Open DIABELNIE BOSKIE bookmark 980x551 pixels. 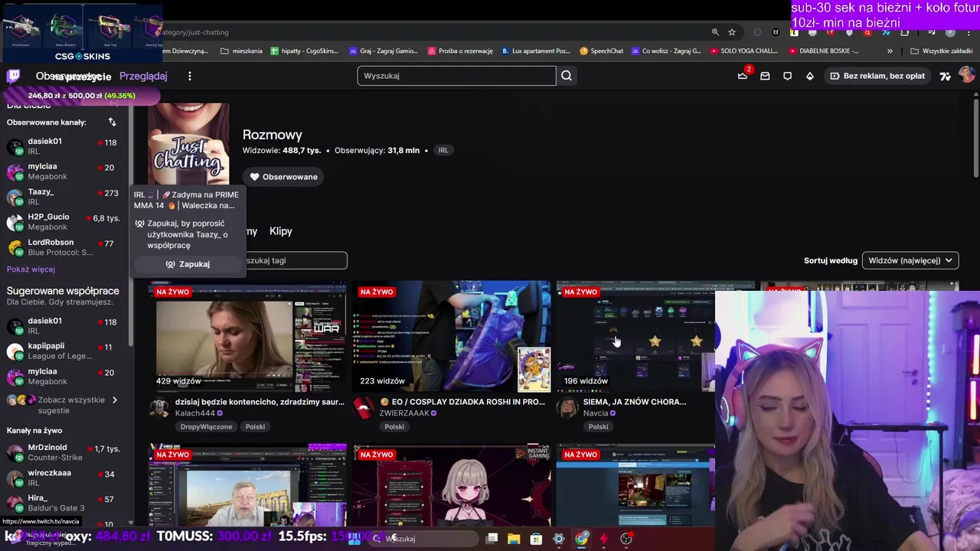coord(823,51)
